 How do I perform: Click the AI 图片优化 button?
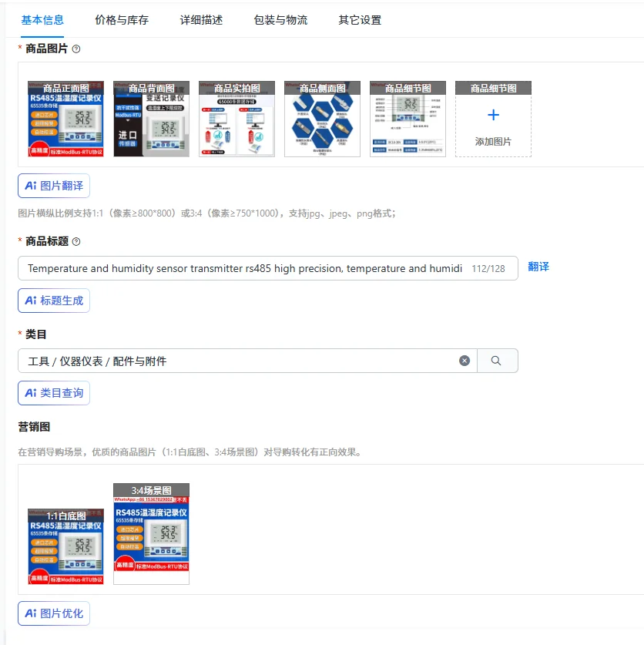pyautogui.click(x=54, y=613)
